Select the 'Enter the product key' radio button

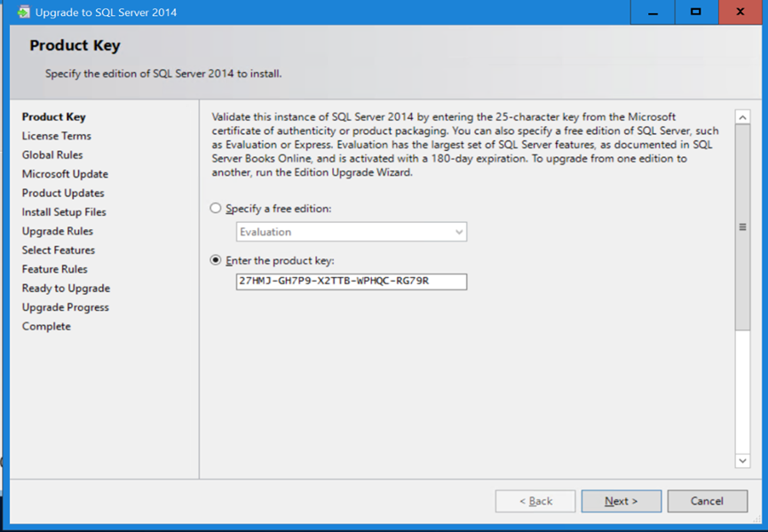[216, 260]
